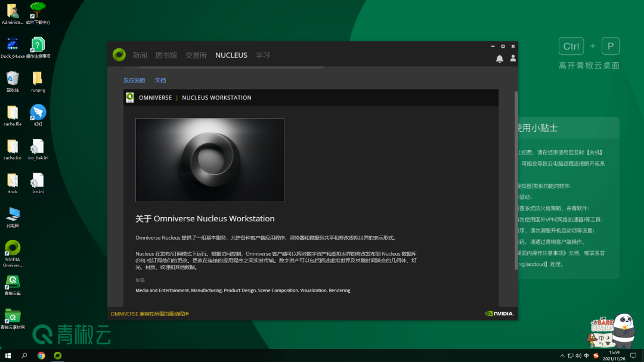Image resolution: width=644 pixels, height=362 pixels.
Task: Go to the 交易所 tab
Action: pyautogui.click(x=196, y=55)
